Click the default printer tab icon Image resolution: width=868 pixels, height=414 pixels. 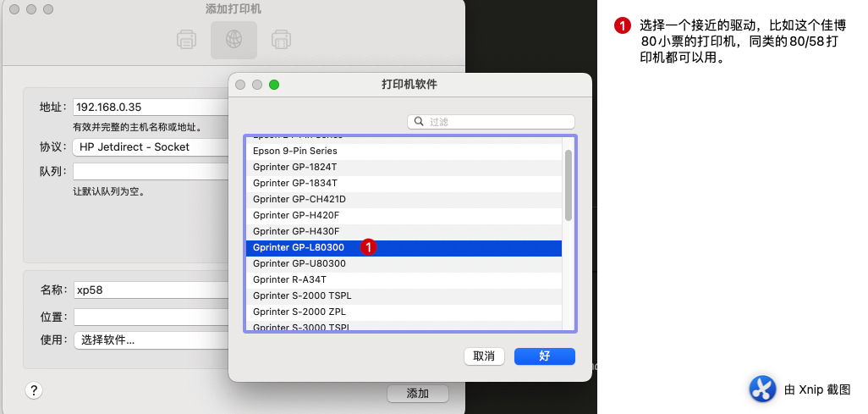pos(186,39)
